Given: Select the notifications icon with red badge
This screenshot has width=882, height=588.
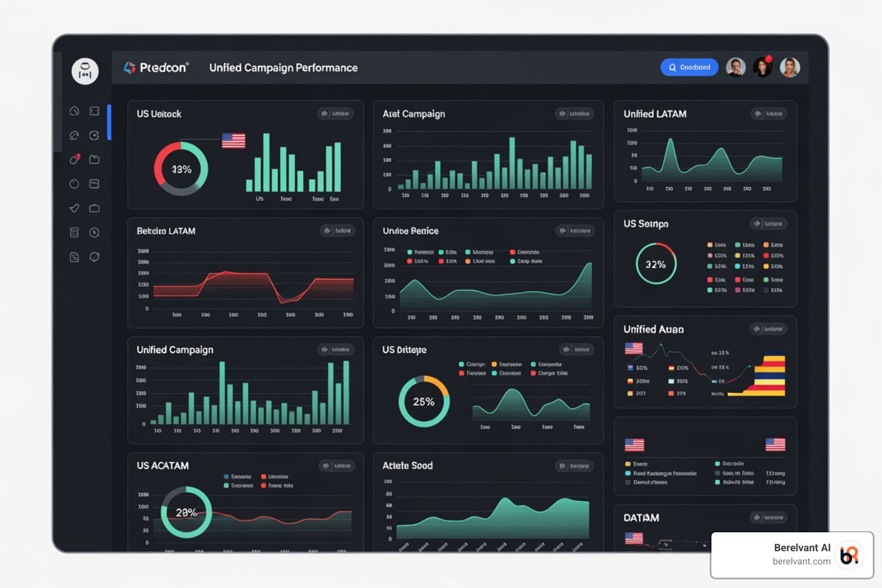Looking at the screenshot, I should (x=74, y=160).
